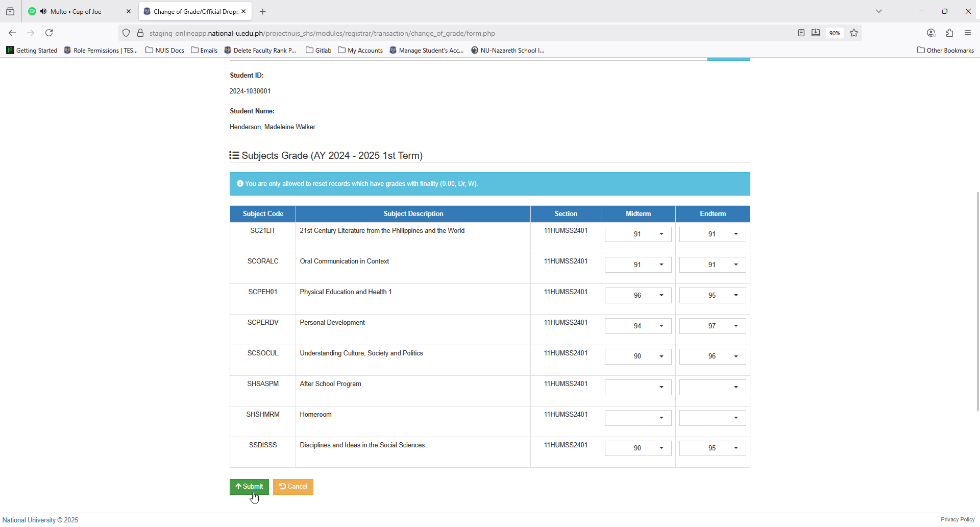Screen dimensions: 980x527
Task: Go back using the browser back arrow
Action: (12, 33)
